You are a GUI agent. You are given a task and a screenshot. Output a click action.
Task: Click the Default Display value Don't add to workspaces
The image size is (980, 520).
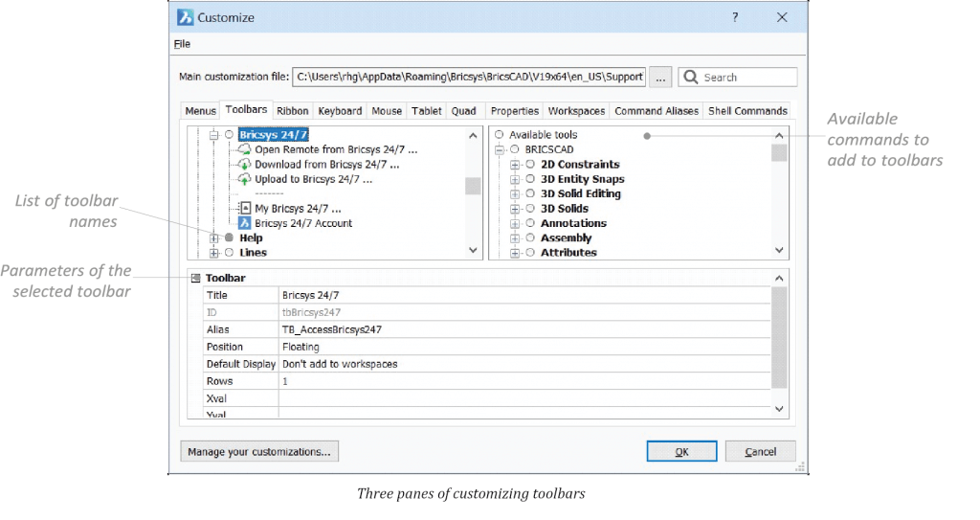[340, 364]
